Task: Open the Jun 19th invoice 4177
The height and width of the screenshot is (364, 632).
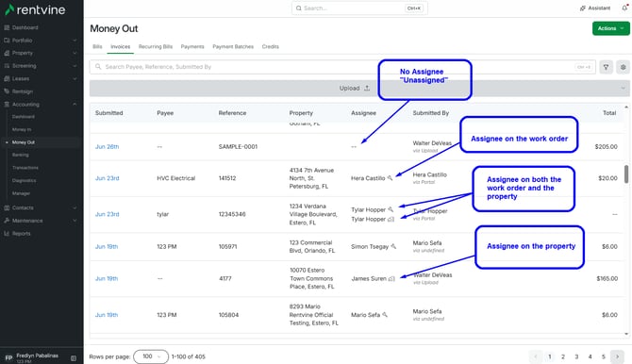Action: (107, 278)
